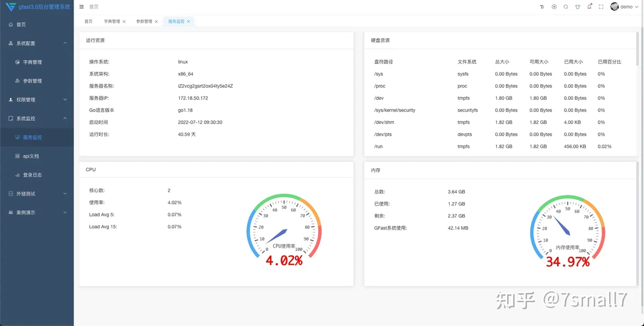Open 参数管理 in the sidebar
This screenshot has height=326, width=644.
(36, 81)
